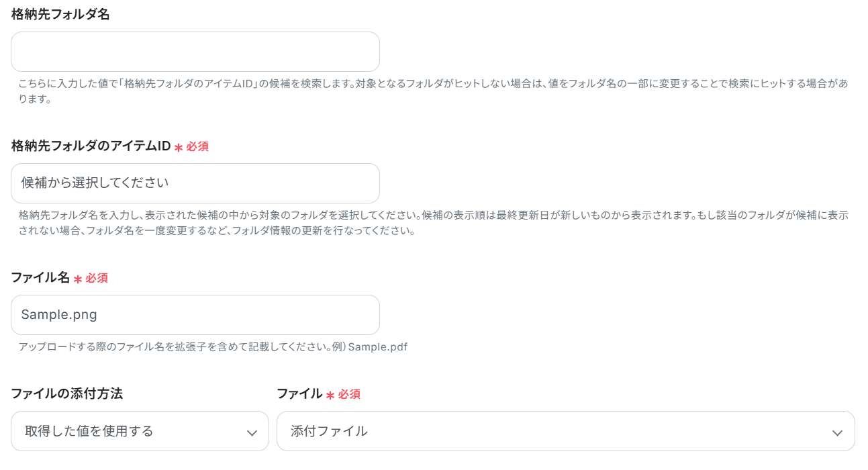Screen dimensions: 868x470
Task: Click the 格納先フォルダ名 text input
Action: point(195,52)
